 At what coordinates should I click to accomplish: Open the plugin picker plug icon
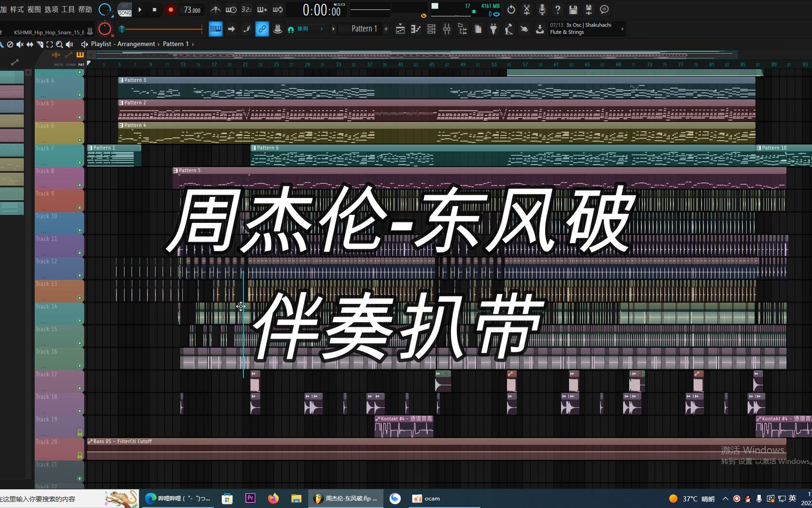point(493,29)
